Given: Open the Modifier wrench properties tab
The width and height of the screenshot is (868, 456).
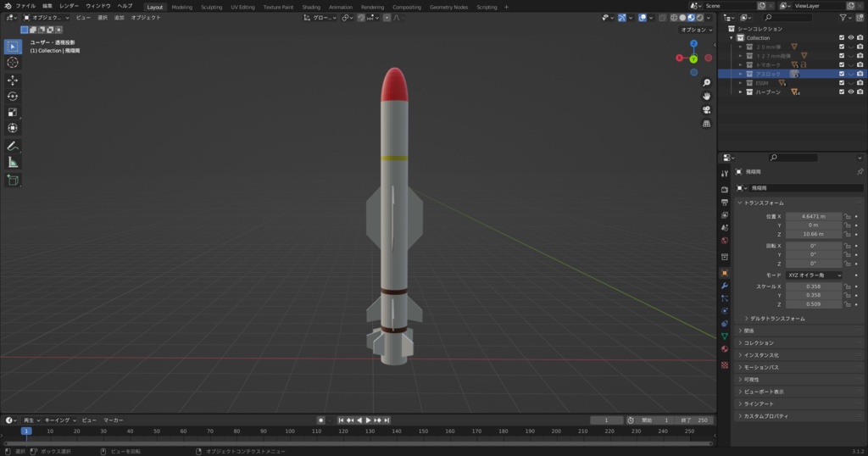Looking at the screenshot, I should coord(725,286).
